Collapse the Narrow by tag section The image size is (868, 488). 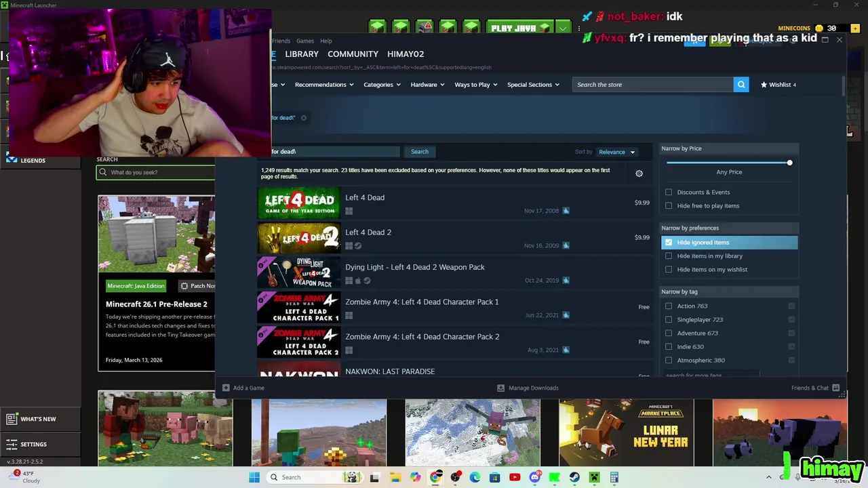coord(729,291)
